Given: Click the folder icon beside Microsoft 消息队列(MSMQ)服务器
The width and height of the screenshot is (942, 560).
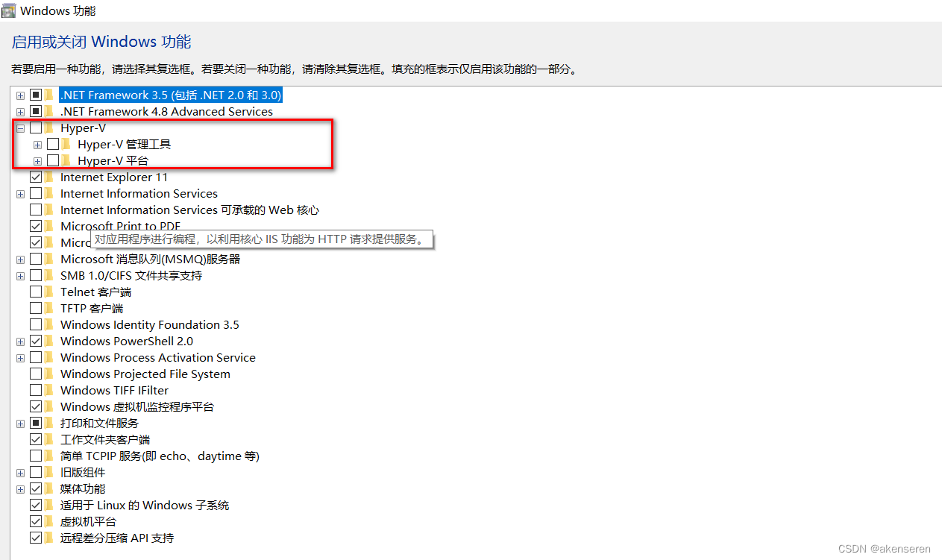Looking at the screenshot, I should (x=49, y=259).
